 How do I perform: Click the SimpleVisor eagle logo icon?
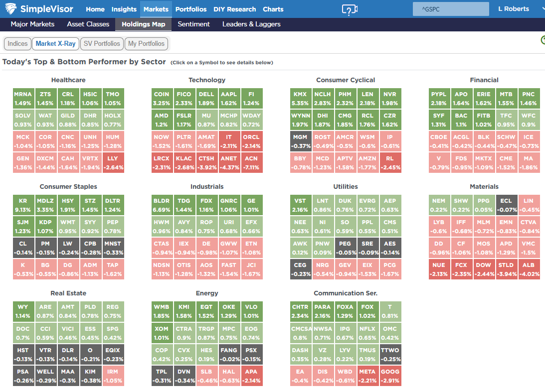(11, 8)
